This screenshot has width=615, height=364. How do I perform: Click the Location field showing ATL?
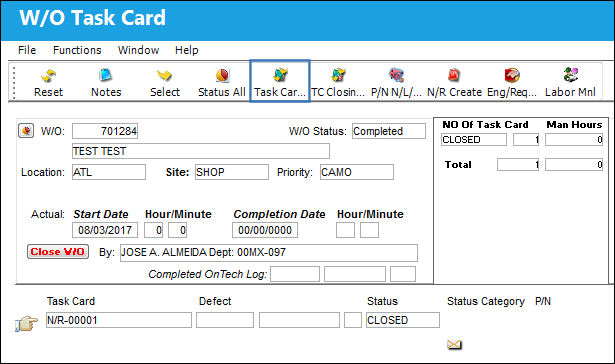pos(109,172)
